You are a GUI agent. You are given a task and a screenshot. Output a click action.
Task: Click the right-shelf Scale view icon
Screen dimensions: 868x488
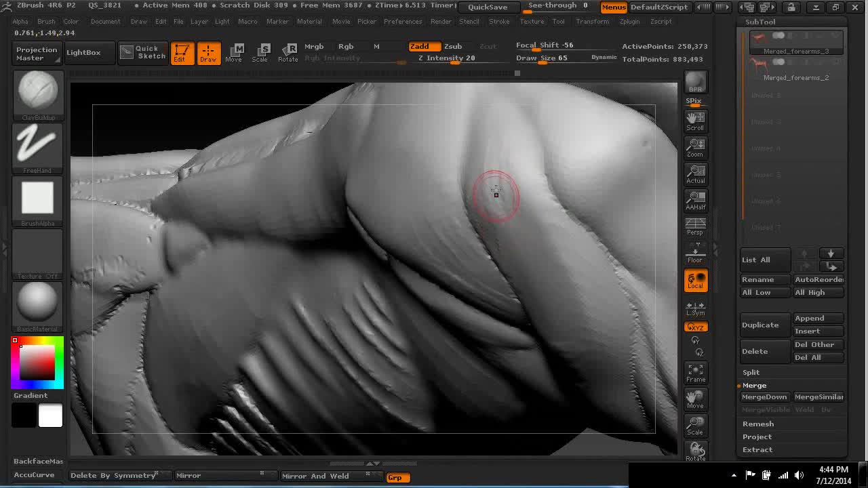[x=696, y=426]
